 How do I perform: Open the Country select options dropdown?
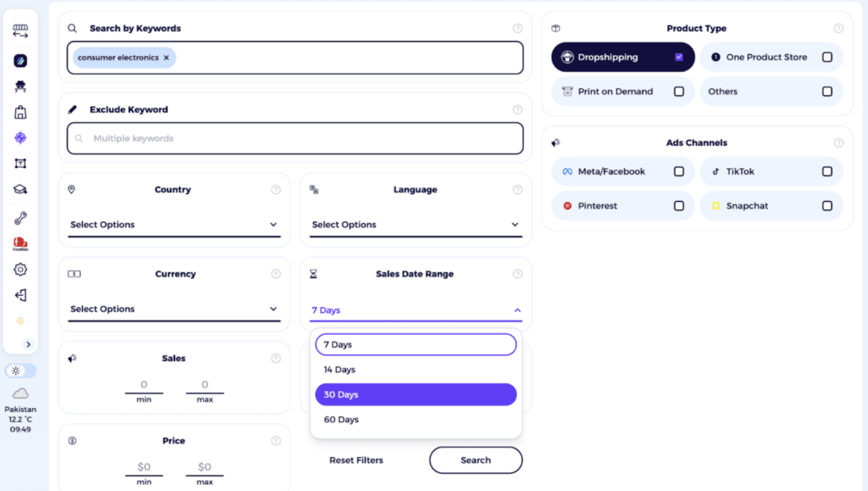[174, 225]
